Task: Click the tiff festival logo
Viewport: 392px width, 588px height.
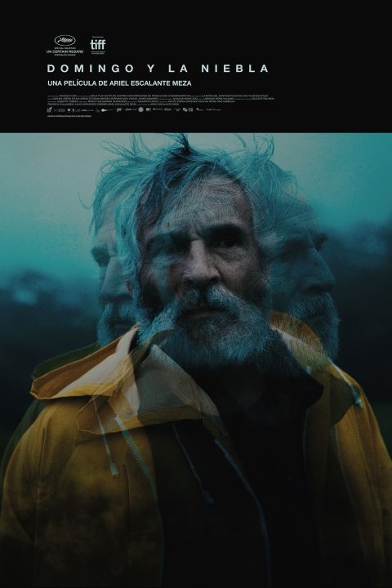Action: click(x=98, y=44)
